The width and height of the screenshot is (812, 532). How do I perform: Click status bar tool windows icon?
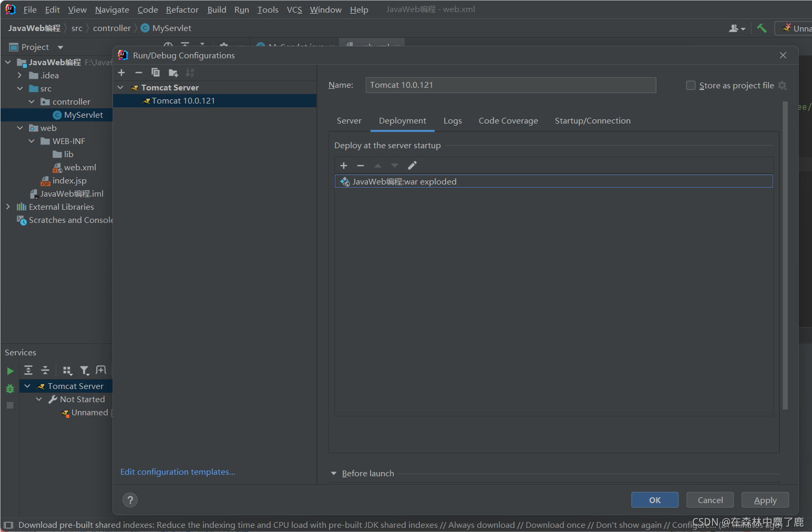(8, 525)
